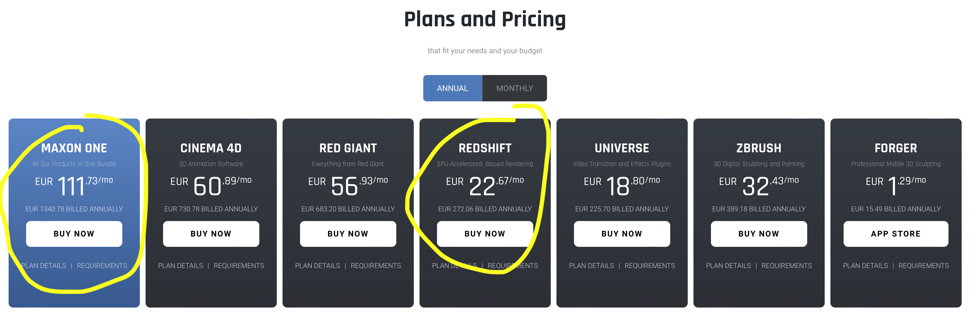Image resolution: width=980 pixels, height=331 pixels.
Task: Open the App Store button for Forger
Action: 895,234
